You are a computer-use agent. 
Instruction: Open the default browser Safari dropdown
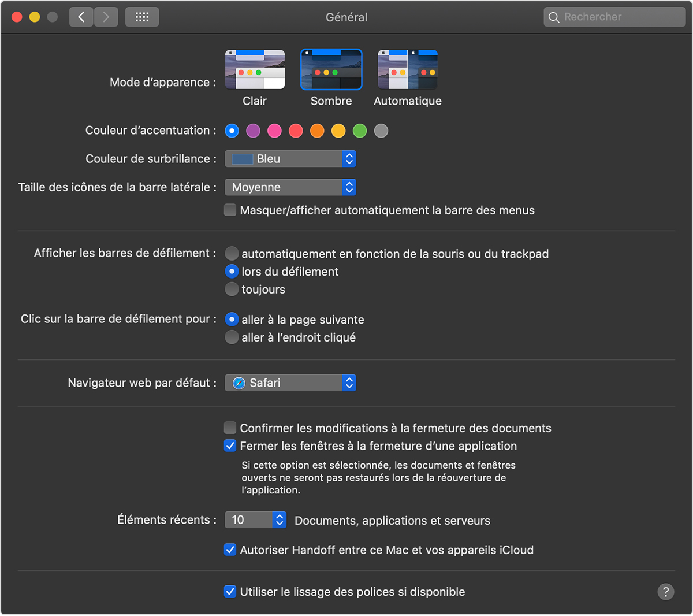coord(290,383)
